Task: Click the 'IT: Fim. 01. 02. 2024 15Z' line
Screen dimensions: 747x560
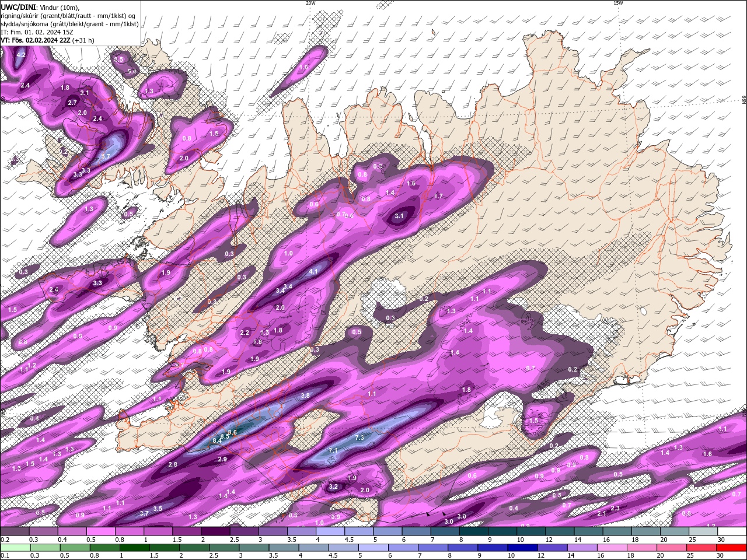Action: pos(37,32)
